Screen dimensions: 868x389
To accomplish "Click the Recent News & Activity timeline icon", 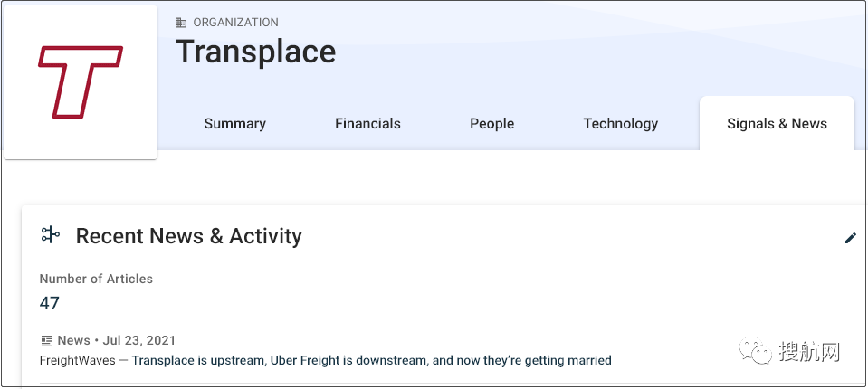I will tap(51, 236).
